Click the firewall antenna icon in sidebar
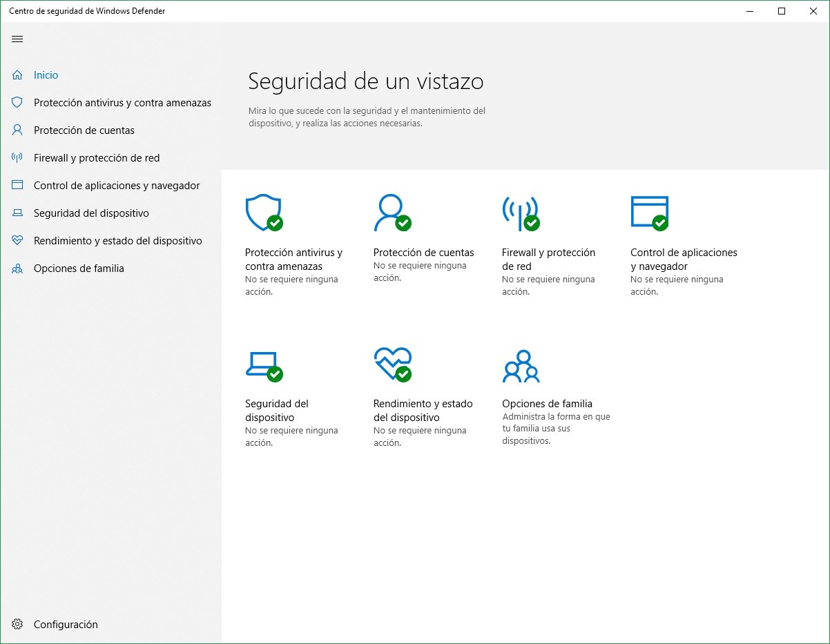Viewport: 830px width, 644px height. click(x=17, y=157)
